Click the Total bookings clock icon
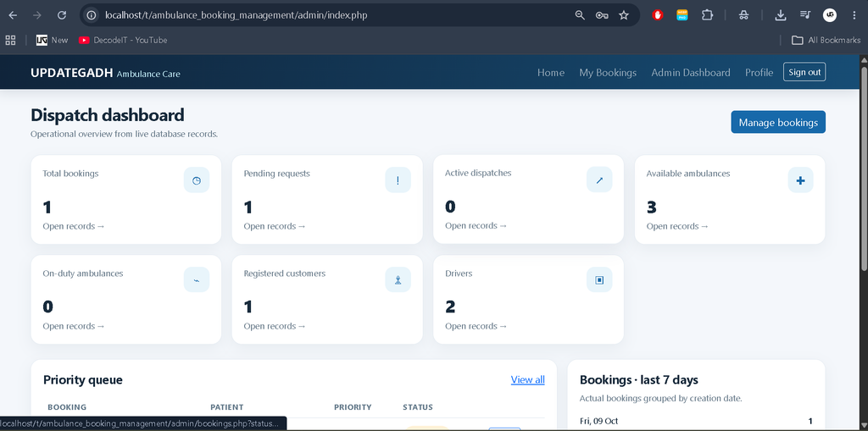 [197, 180]
